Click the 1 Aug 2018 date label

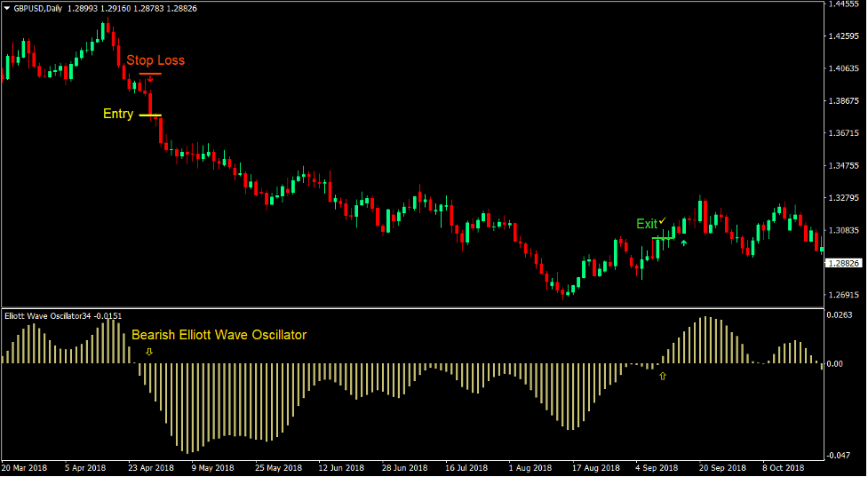[x=530, y=467]
